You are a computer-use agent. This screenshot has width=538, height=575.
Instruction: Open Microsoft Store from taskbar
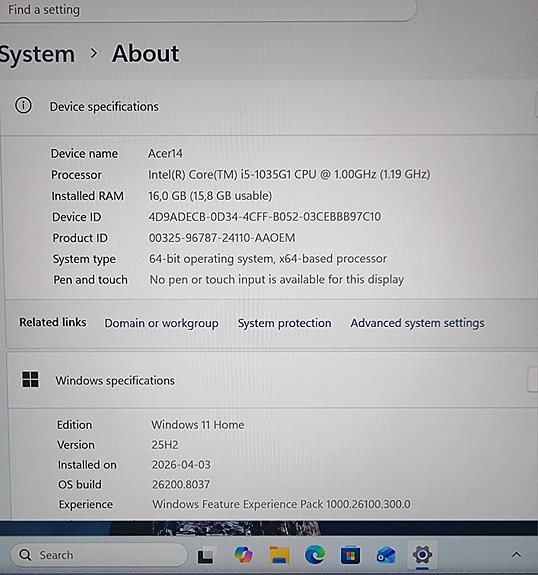coord(350,555)
